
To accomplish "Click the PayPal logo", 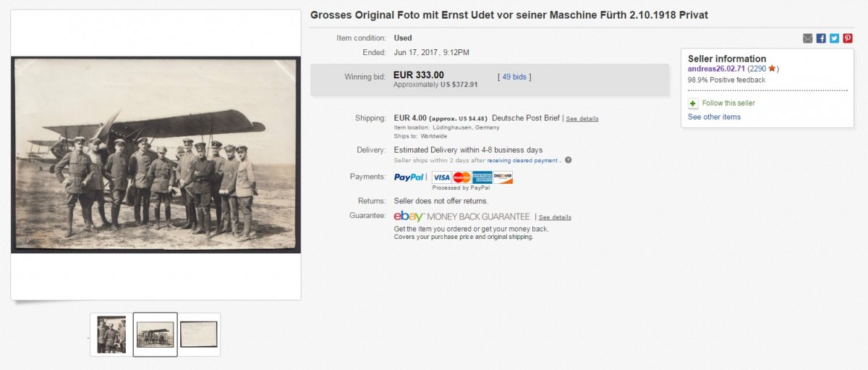I will coord(409,177).
